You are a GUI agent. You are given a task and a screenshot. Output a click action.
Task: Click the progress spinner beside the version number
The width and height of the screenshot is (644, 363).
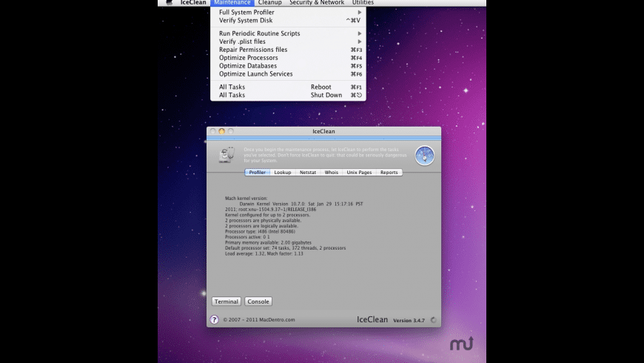433,320
